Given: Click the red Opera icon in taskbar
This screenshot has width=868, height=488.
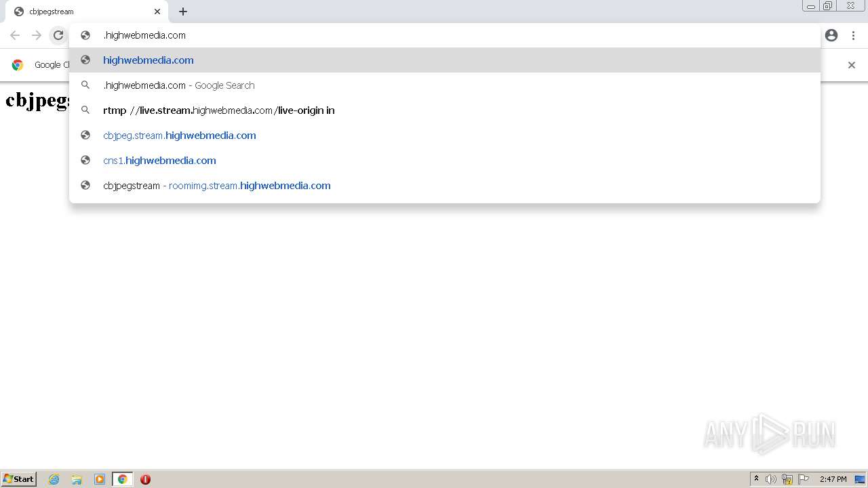Looking at the screenshot, I should click(x=145, y=479).
